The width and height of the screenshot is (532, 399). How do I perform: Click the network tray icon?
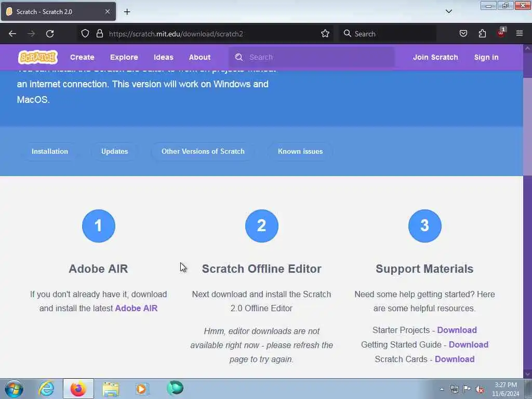point(454,390)
